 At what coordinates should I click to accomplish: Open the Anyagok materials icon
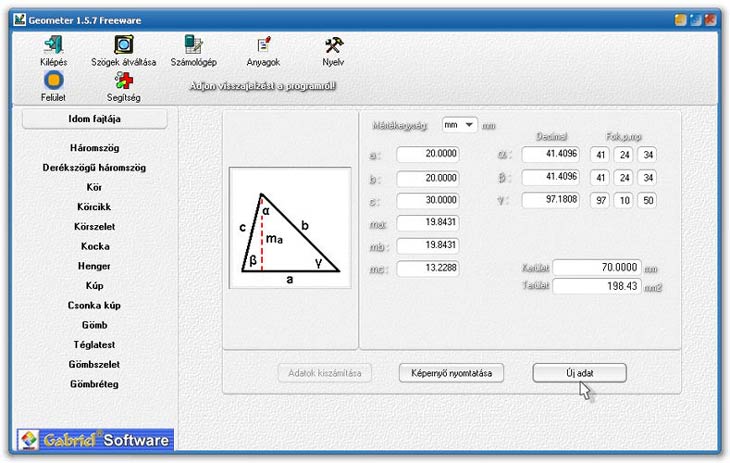(x=263, y=45)
